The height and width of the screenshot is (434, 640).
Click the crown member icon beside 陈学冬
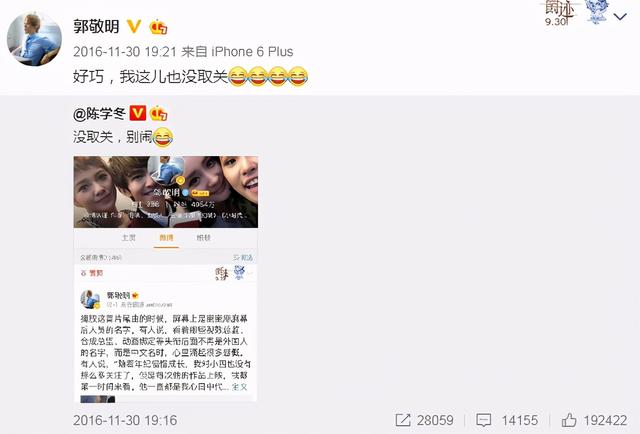click(x=158, y=114)
